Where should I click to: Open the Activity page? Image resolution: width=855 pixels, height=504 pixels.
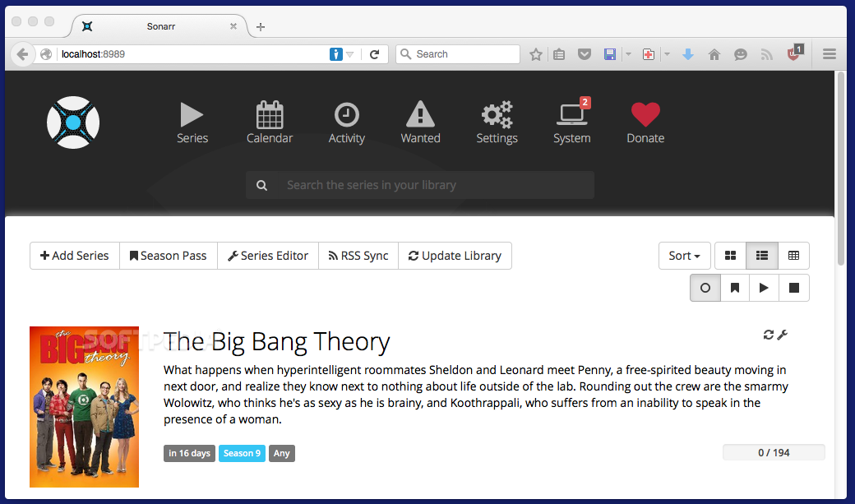[346, 121]
